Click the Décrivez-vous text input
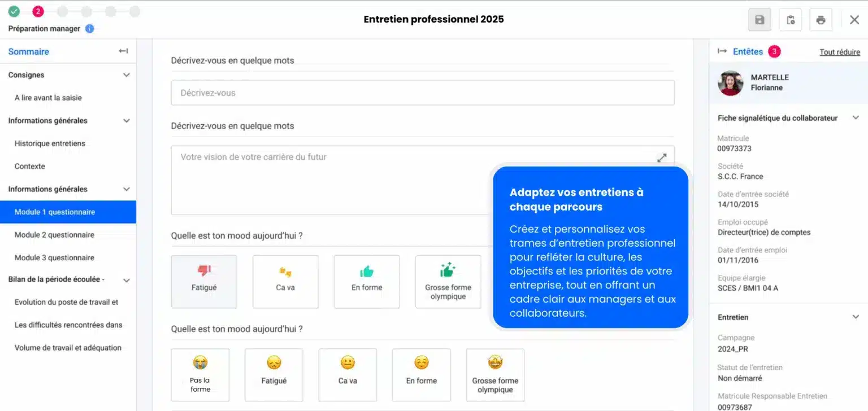Screen dimensions: 868x411 [422, 93]
